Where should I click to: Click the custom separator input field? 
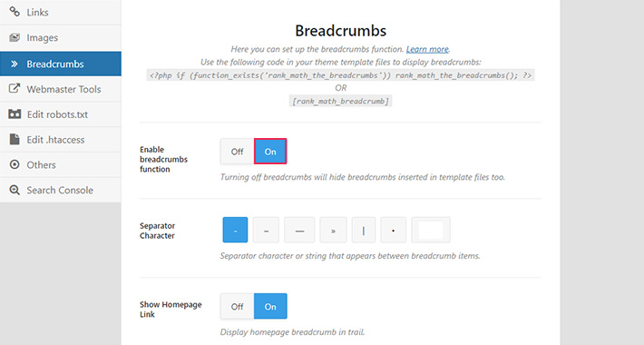tap(431, 230)
